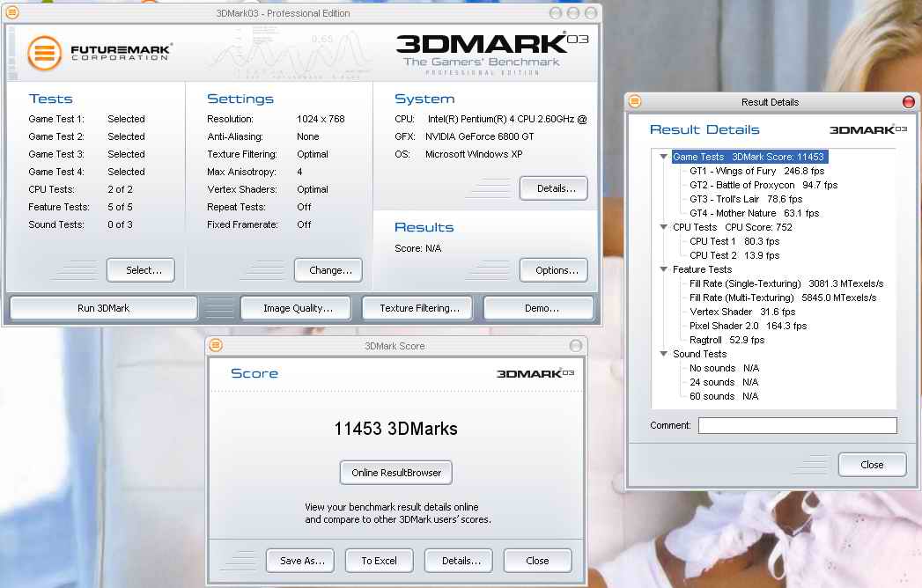The image size is (922, 588).
Task: Open results Options dialog
Action: pyautogui.click(x=553, y=270)
